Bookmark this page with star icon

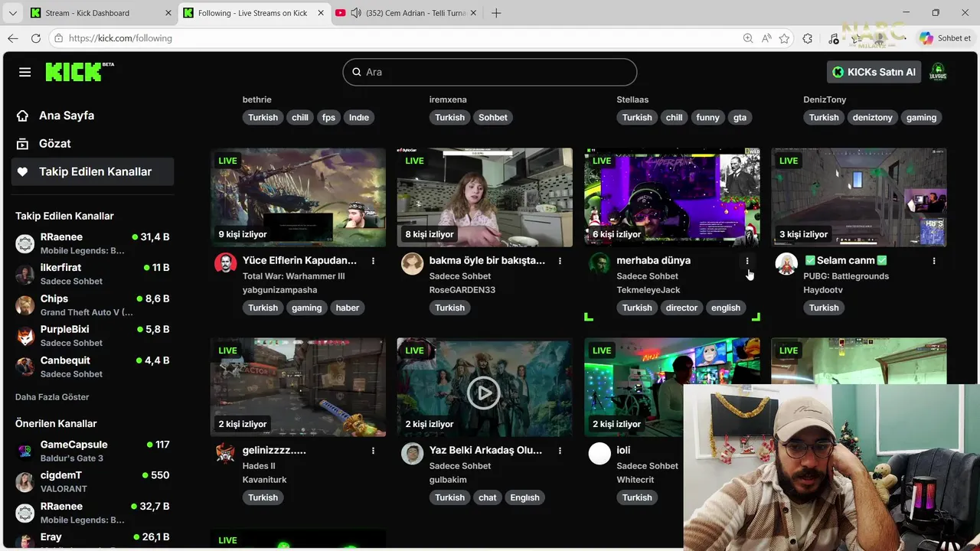click(x=784, y=38)
